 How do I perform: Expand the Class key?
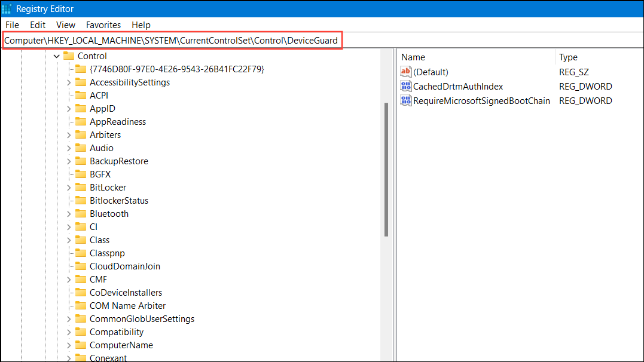point(69,240)
